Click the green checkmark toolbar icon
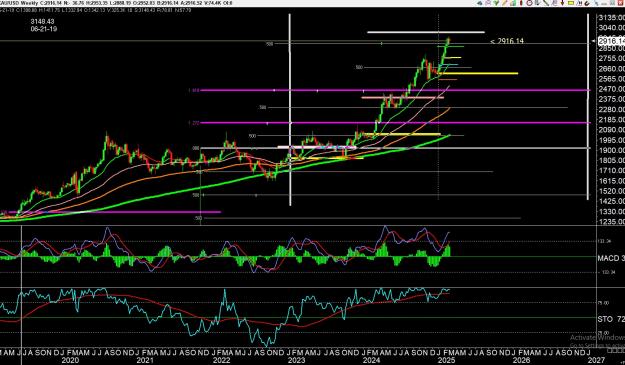This screenshot has height=365, width=625. point(496,3)
